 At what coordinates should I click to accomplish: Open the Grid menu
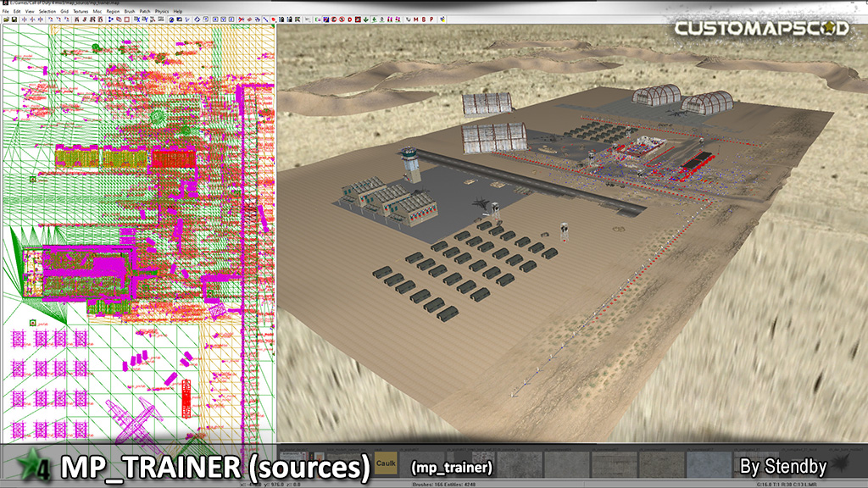pyautogui.click(x=64, y=11)
